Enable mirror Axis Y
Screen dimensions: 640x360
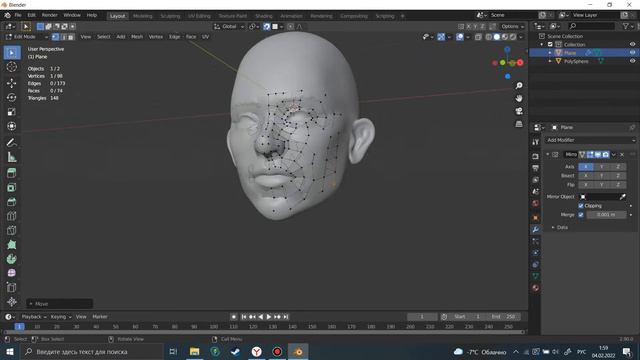602,167
